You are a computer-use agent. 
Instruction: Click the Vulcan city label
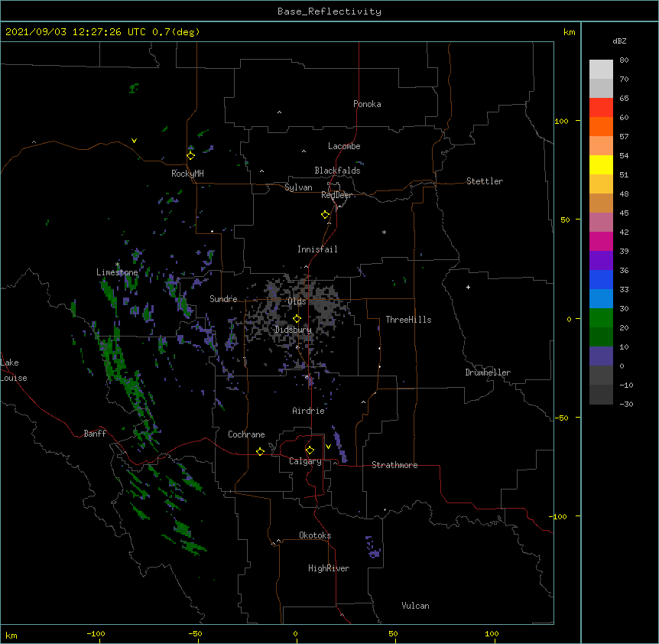(x=415, y=606)
